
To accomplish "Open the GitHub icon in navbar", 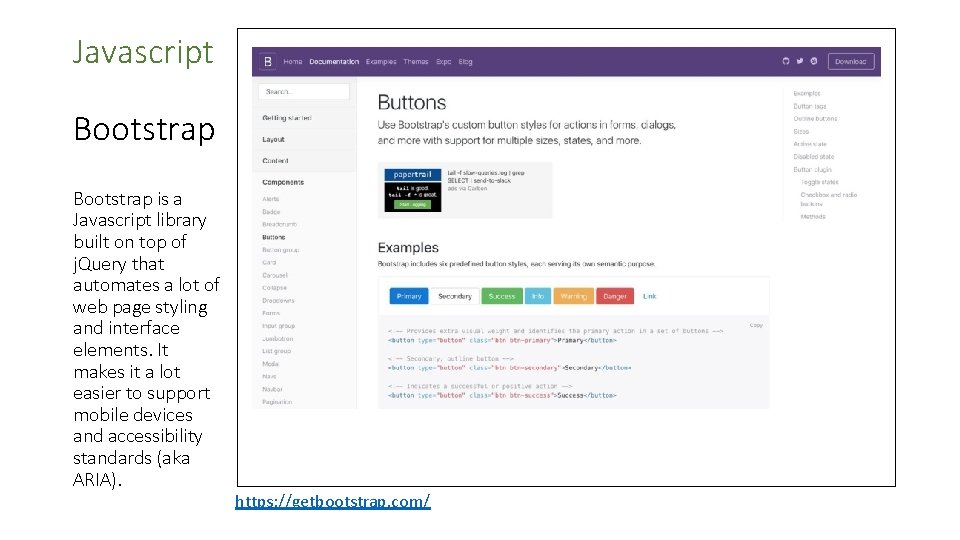I will [x=786, y=61].
